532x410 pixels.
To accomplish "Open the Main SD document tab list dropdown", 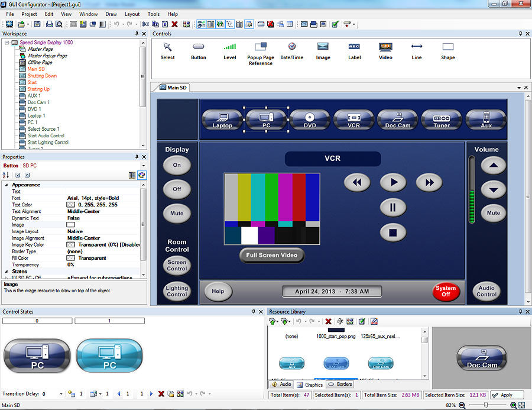I will [x=519, y=88].
